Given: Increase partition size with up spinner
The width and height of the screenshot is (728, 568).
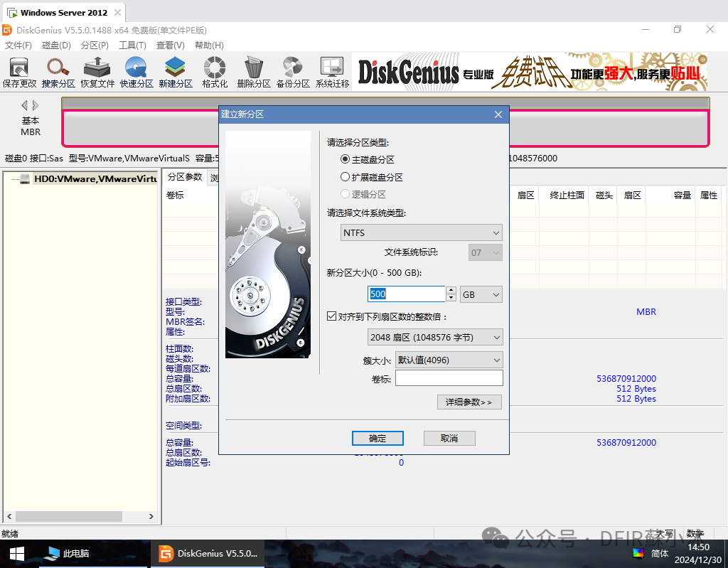Looking at the screenshot, I should pos(451,290).
